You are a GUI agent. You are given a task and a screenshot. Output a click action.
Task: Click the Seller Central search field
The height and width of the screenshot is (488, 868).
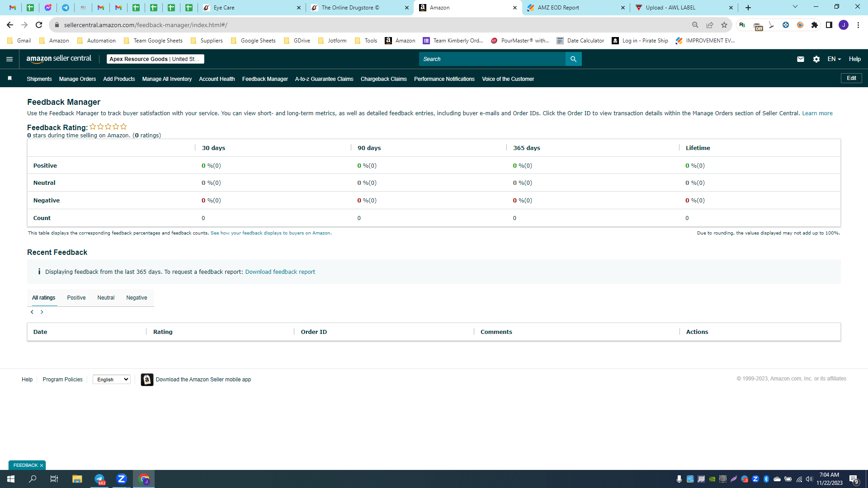[x=492, y=59]
